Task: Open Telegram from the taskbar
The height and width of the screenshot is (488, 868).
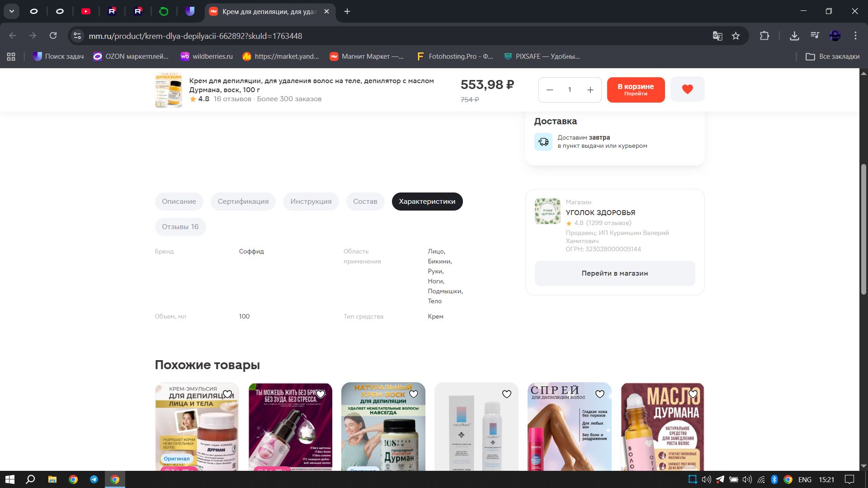Action: click(x=94, y=479)
